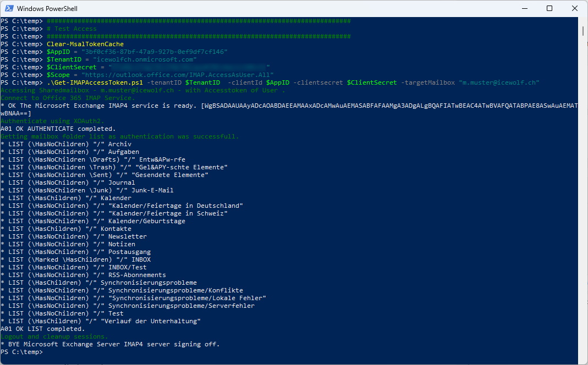
Task: Click 'A01 OK AUTHENTICATE completed.' line
Action: (x=58, y=129)
